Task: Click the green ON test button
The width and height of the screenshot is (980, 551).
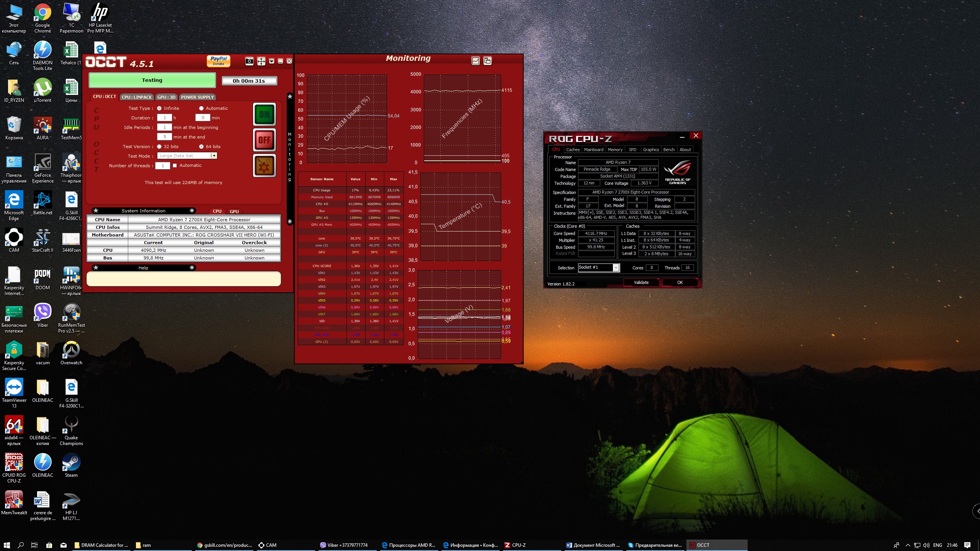Action: 264,114
